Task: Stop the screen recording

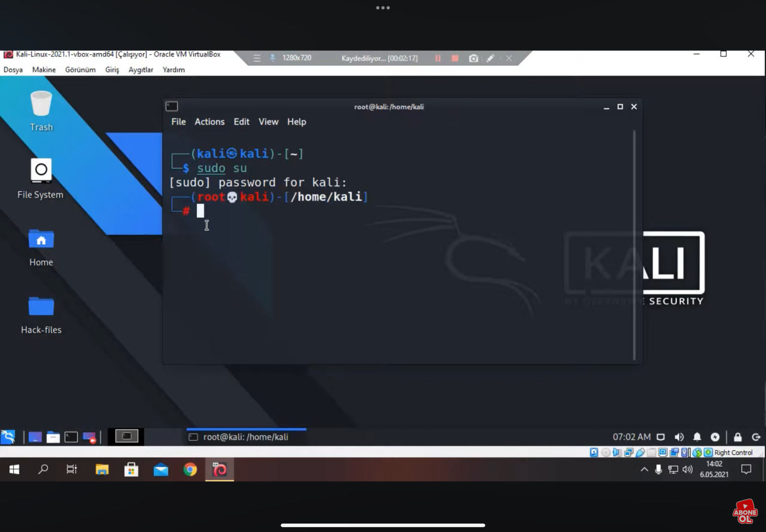Action: 455,58
